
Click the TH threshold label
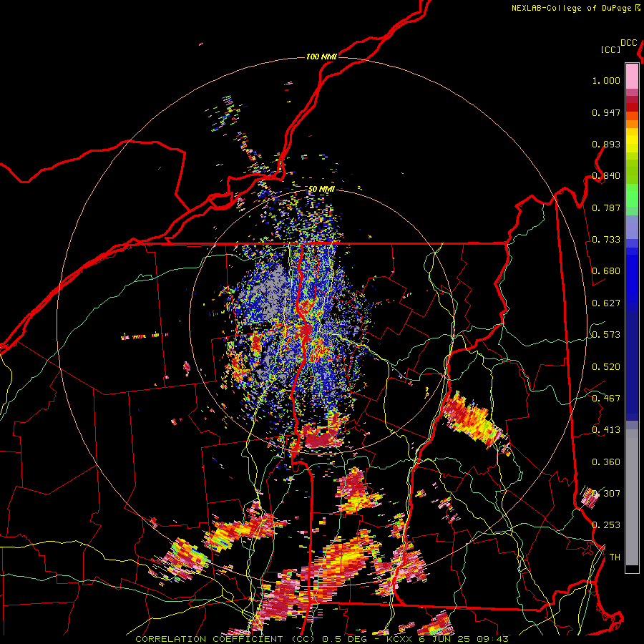tap(615, 557)
